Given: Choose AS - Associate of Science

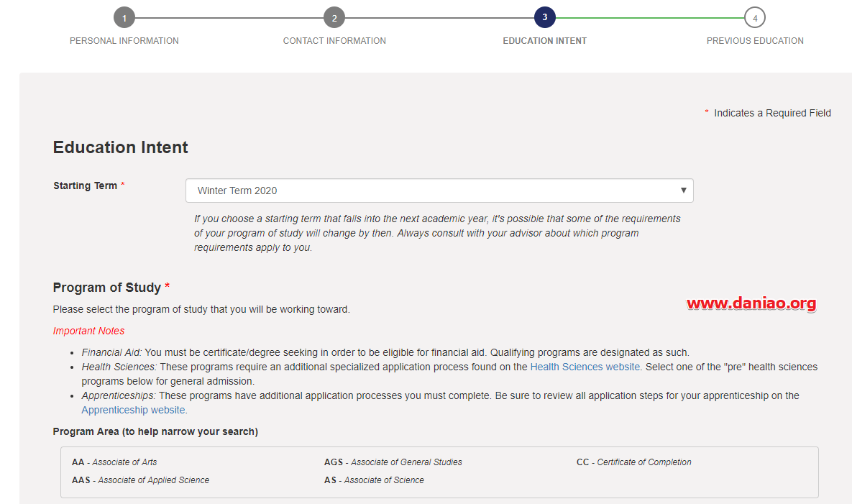Looking at the screenshot, I should click(374, 480).
